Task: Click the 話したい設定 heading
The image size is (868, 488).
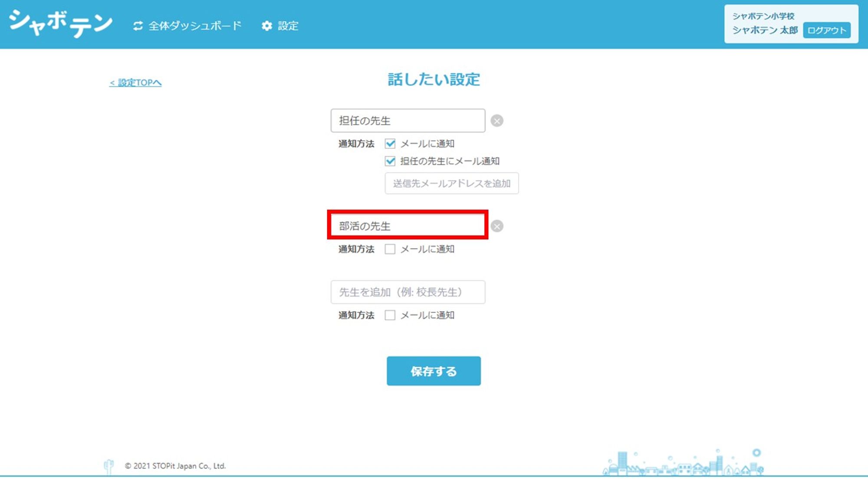Action: (434, 79)
